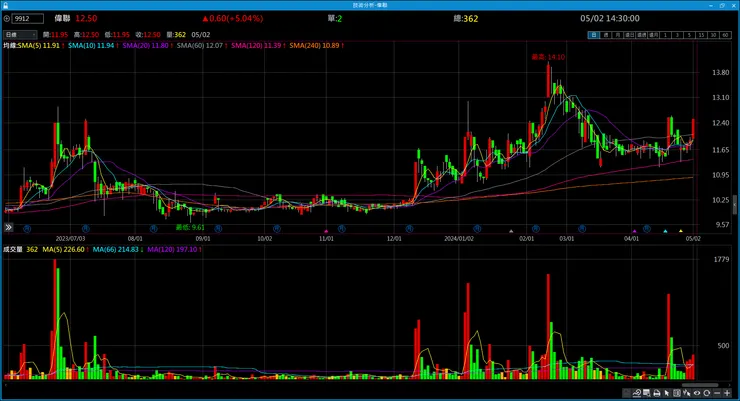Select the 還月 adjusted monthly timeframe

pyautogui.click(x=653, y=35)
